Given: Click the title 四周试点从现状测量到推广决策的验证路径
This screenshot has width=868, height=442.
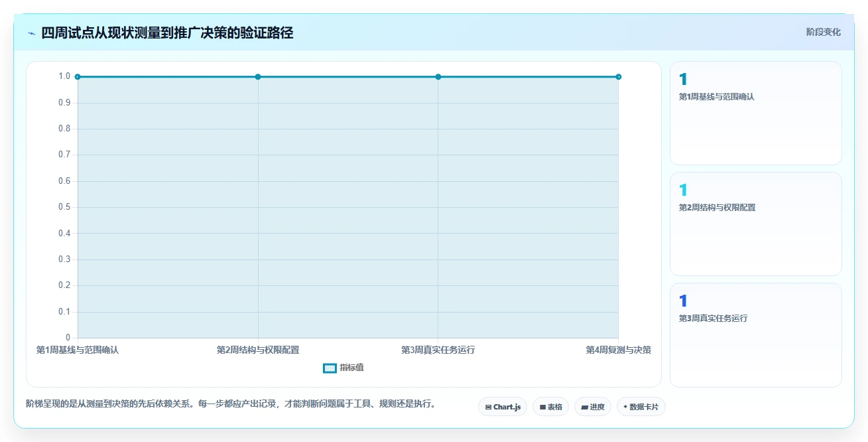Looking at the screenshot, I should tap(167, 33).
